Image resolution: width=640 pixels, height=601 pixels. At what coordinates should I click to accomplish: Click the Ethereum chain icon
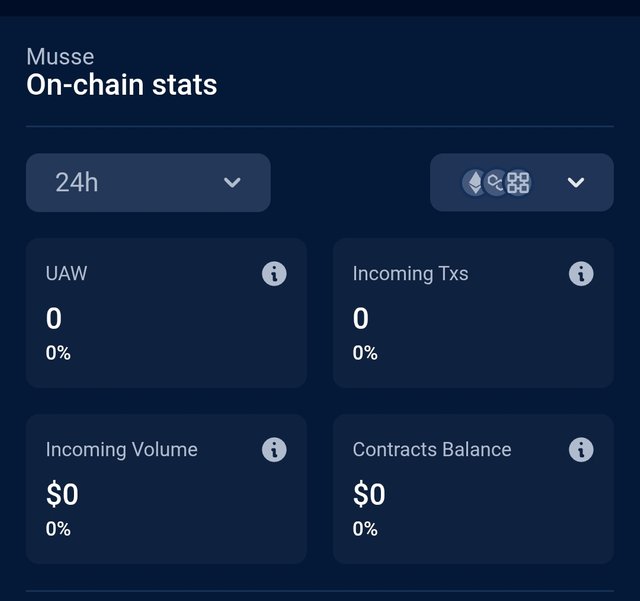[473, 182]
